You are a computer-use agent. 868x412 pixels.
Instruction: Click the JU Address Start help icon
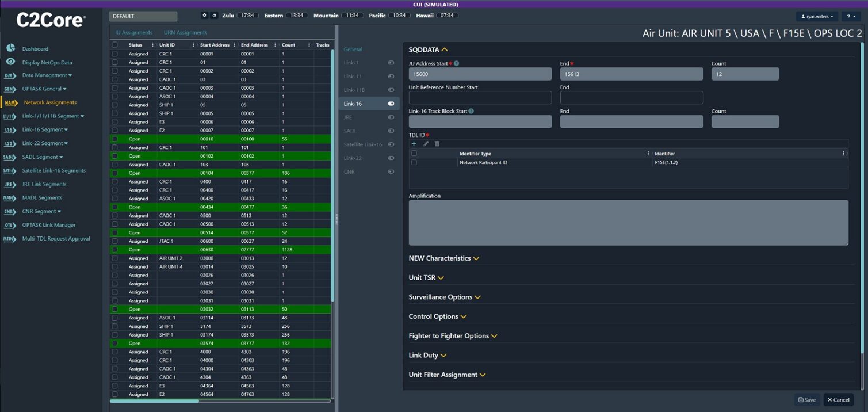click(x=457, y=63)
